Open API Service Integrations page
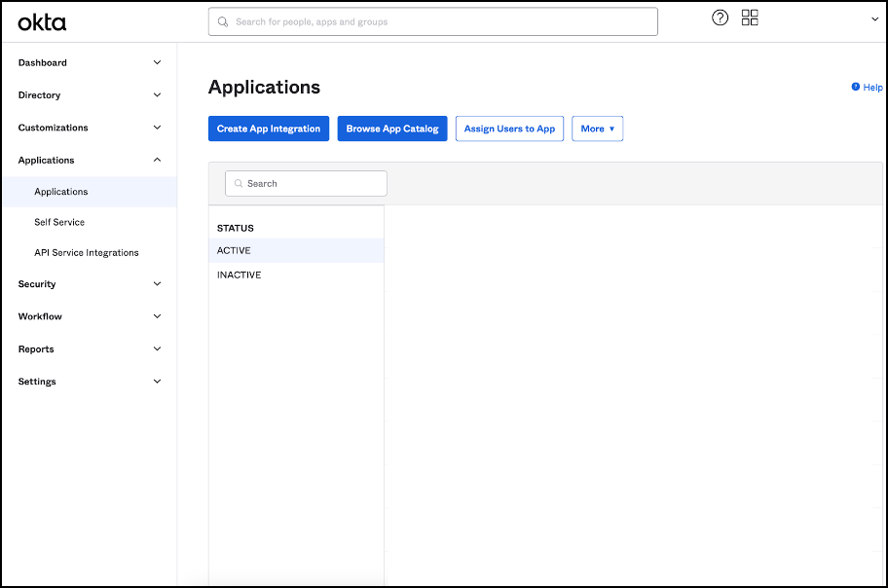Viewport: 888px width, 588px height. click(87, 252)
